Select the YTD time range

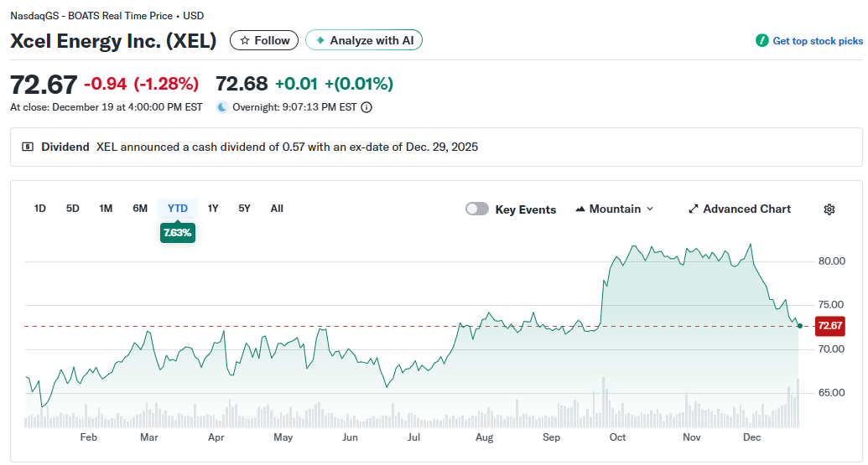click(178, 209)
